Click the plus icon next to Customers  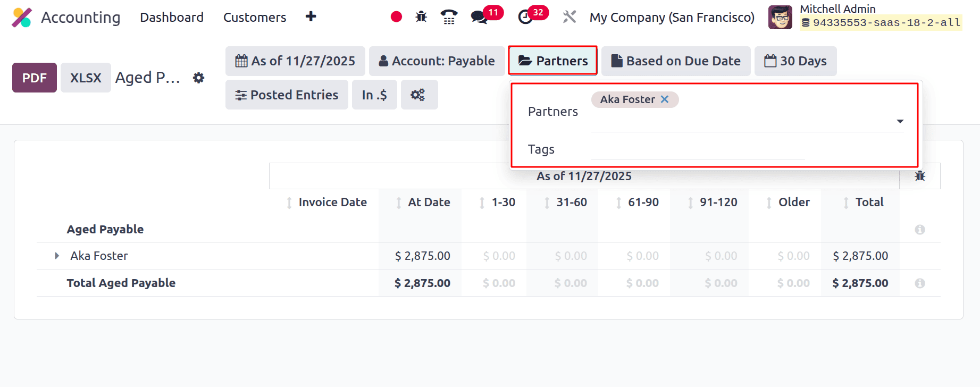pyautogui.click(x=311, y=17)
